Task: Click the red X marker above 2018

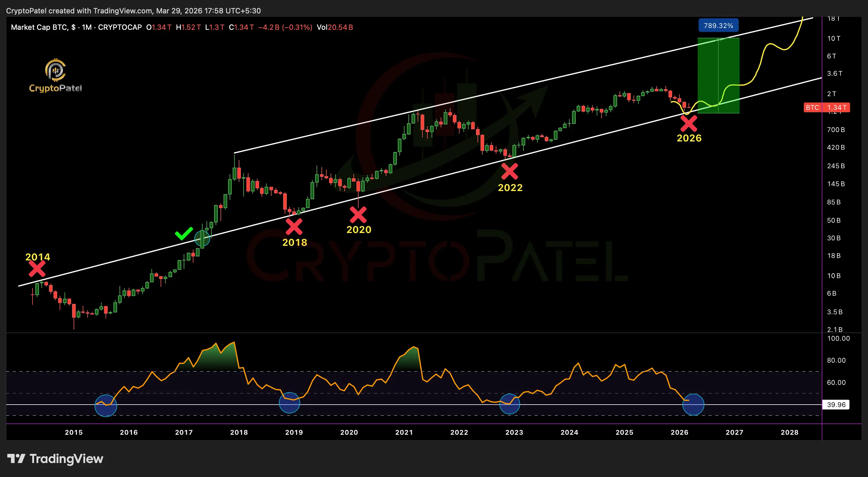Action: click(x=294, y=227)
